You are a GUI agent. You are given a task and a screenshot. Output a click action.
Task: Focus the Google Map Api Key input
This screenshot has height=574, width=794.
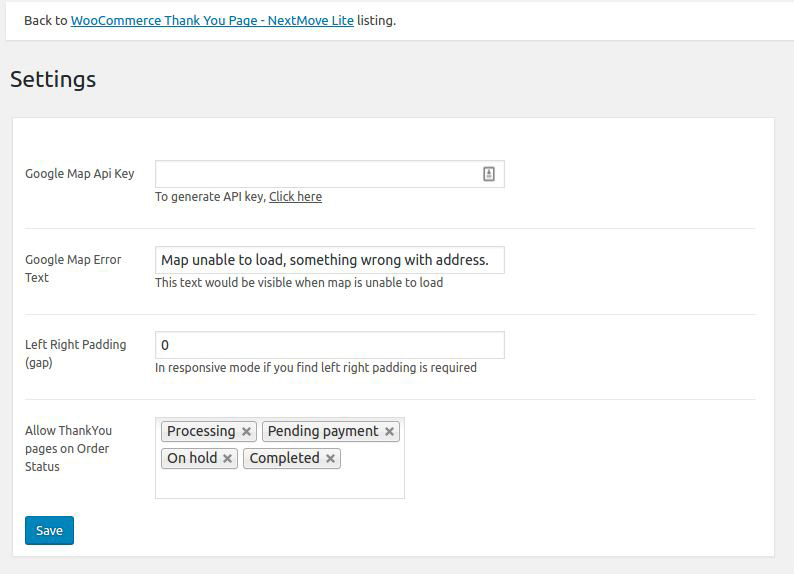315,174
